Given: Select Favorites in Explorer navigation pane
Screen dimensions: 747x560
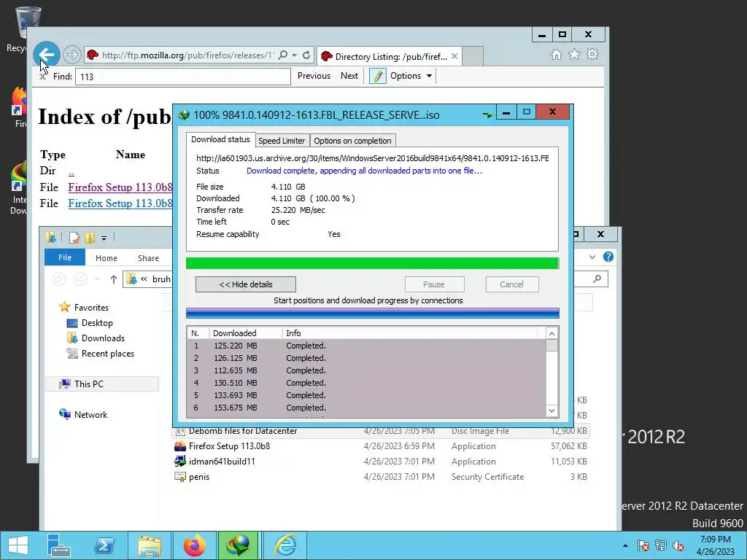Looking at the screenshot, I should 91,308.
